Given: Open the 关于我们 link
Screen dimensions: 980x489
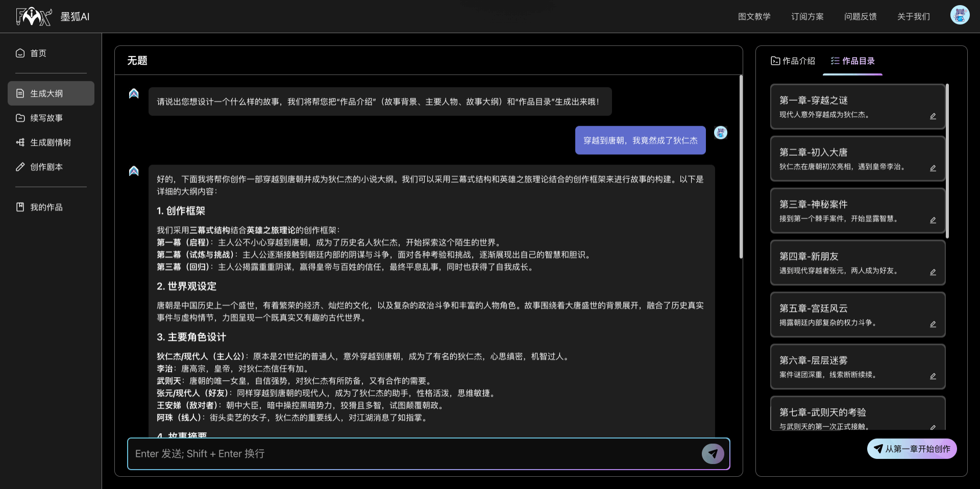Looking at the screenshot, I should tap(913, 16).
